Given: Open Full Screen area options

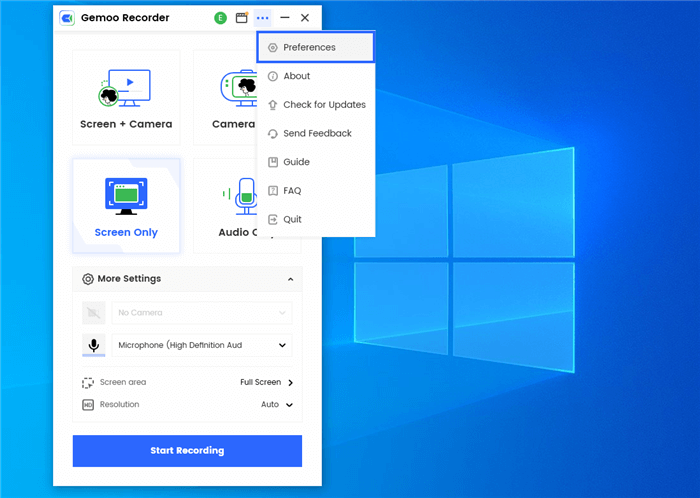Looking at the screenshot, I should (267, 382).
